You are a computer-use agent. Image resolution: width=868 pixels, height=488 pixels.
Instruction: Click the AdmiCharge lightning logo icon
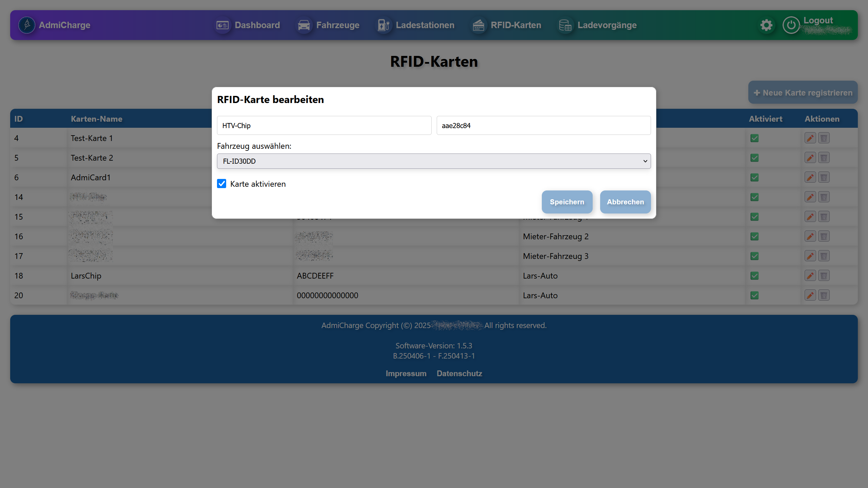[27, 25]
